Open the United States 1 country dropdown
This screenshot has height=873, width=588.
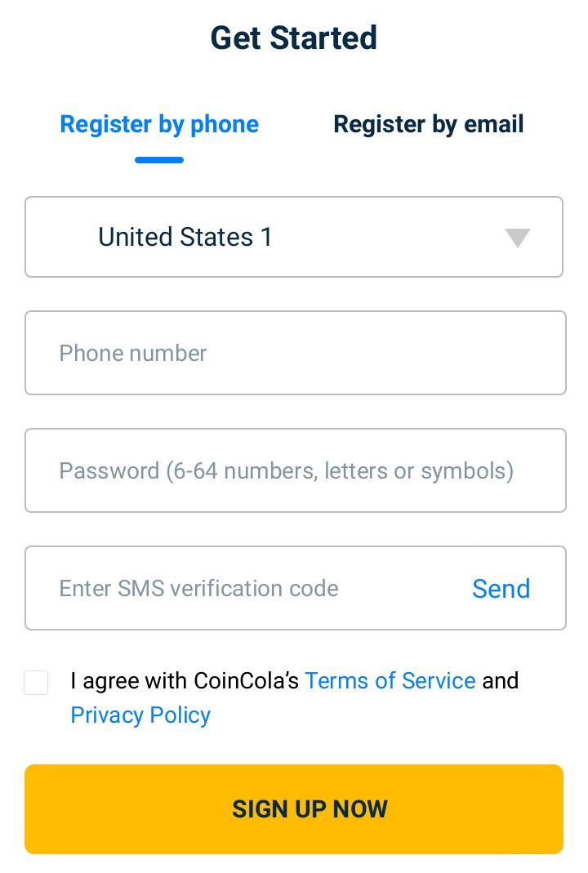click(294, 237)
